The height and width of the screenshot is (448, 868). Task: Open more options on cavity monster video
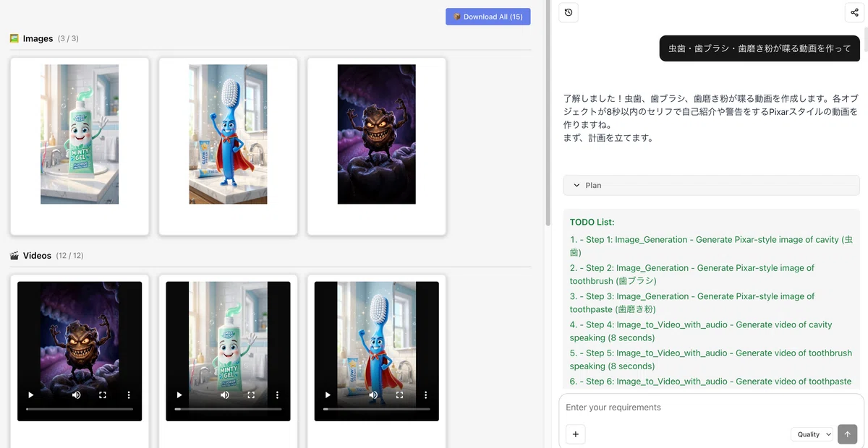coord(129,395)
